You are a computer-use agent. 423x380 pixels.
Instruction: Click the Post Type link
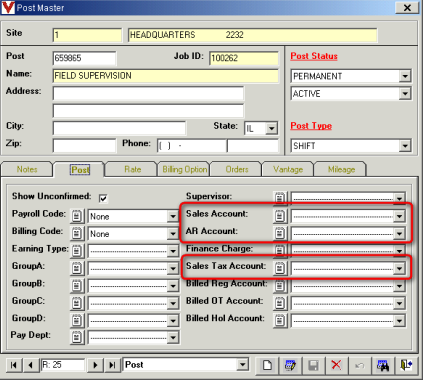pos(311,126)
